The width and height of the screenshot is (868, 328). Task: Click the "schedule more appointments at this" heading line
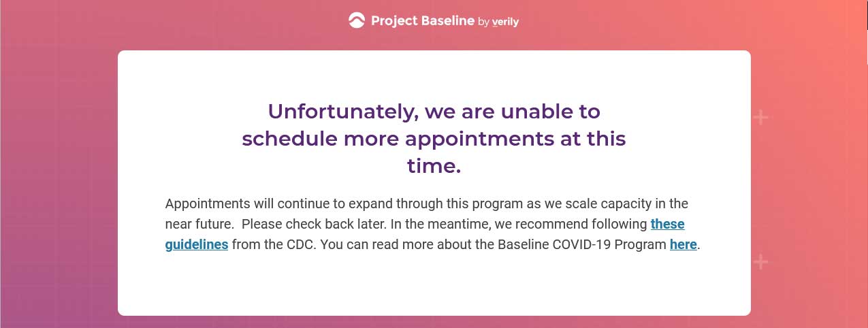[x=434, y=138]
